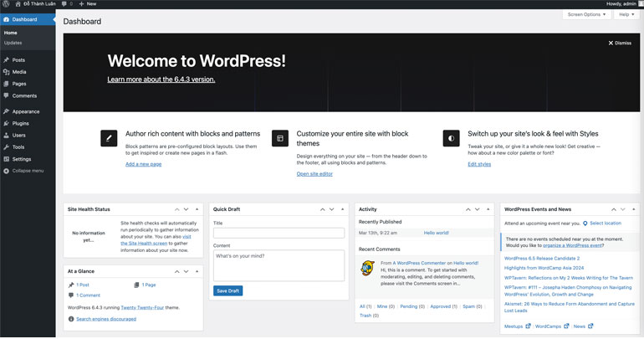Filter comments by Approved (1)
This screenshot has width=644, height=339.
(443, 306)
